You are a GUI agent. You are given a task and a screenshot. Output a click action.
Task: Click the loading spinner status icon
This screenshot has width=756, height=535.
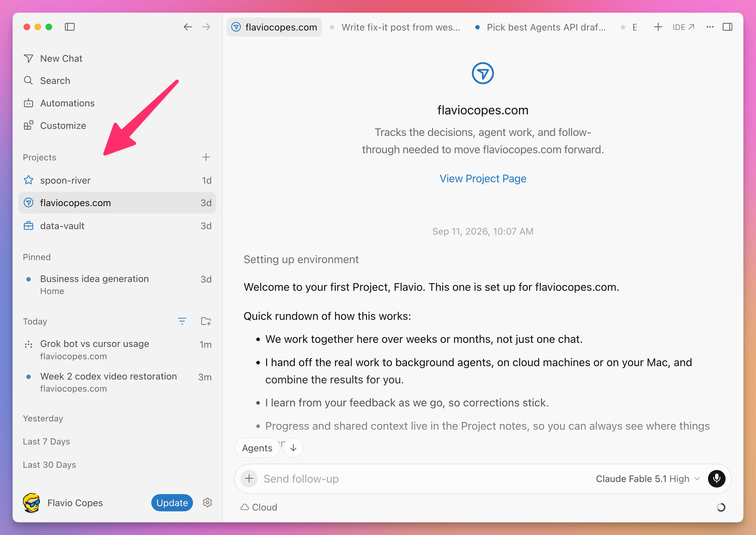[x=721, y=507]
